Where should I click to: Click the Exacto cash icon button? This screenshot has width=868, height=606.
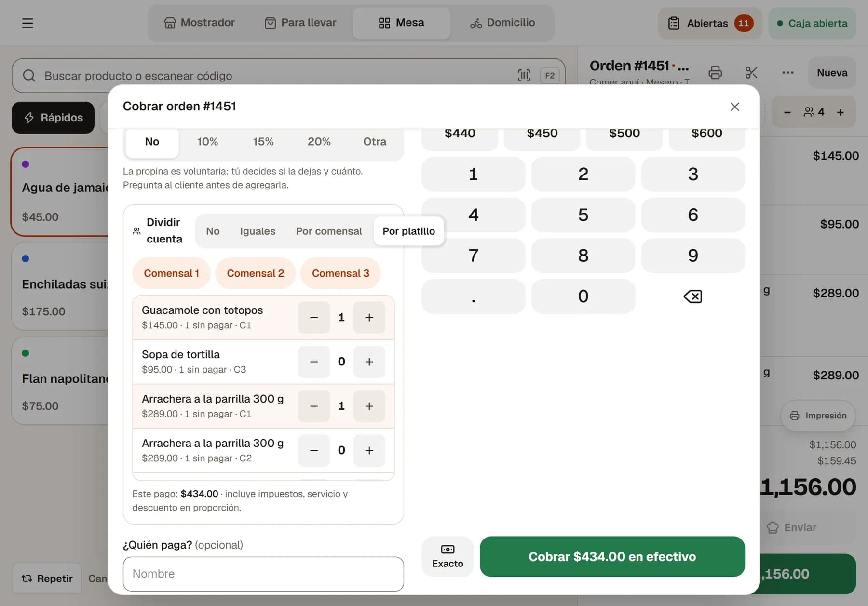pyautogui.click(x=448, y=556)
